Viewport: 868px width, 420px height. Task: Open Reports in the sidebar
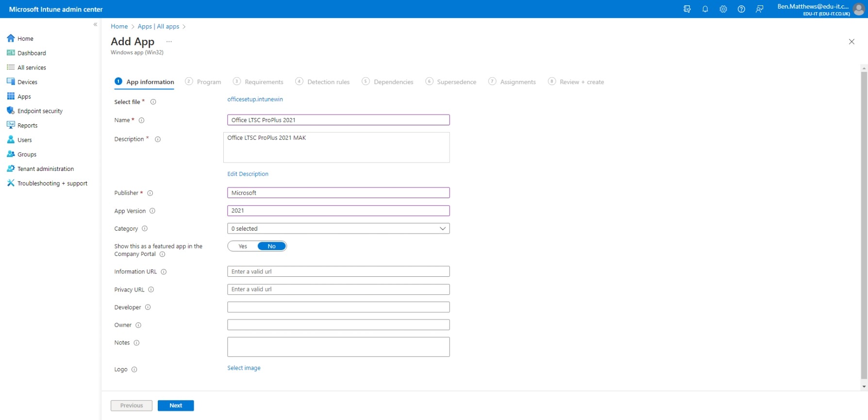[x=27, y=125]
